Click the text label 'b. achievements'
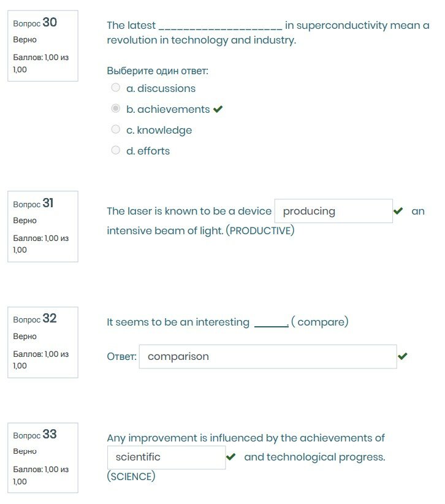 168,109
